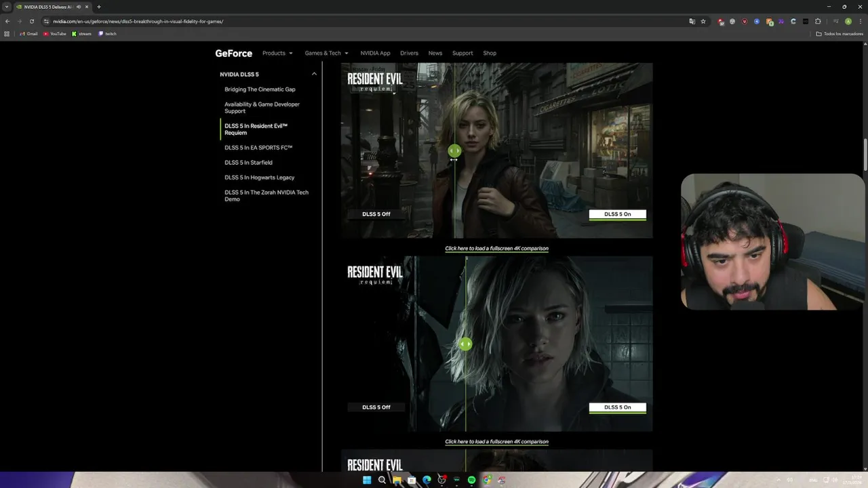
Task: Open the blue circle extension icon
Action: (757, 21)
